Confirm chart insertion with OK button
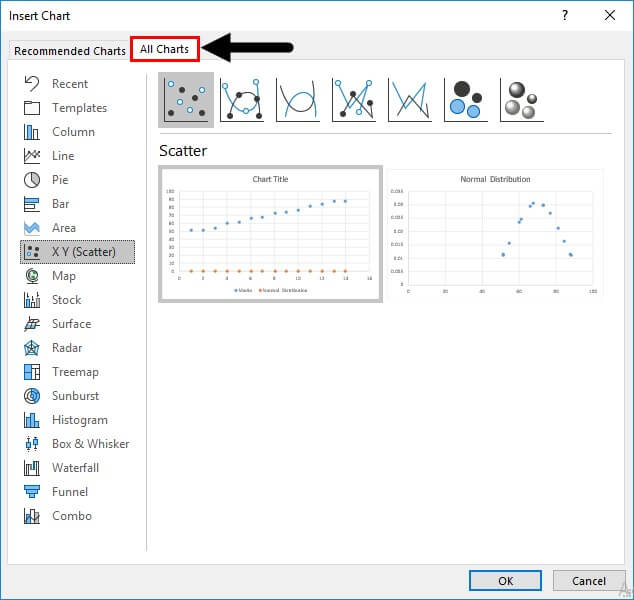The width and height of the screenshot is (634, 600). click(x=505, y=581)
